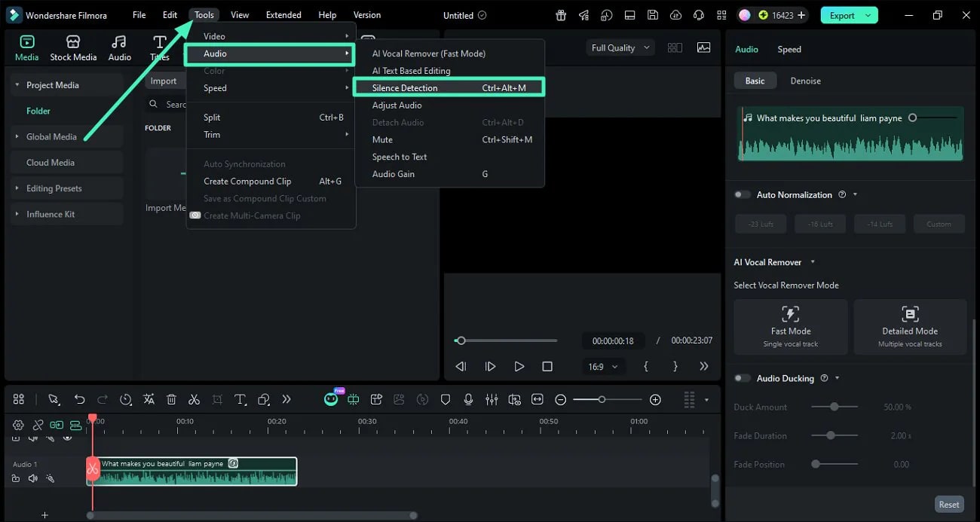Switch to the Speed tab
The width and height of the screenshot is (980, 522).
pos(789,49)
